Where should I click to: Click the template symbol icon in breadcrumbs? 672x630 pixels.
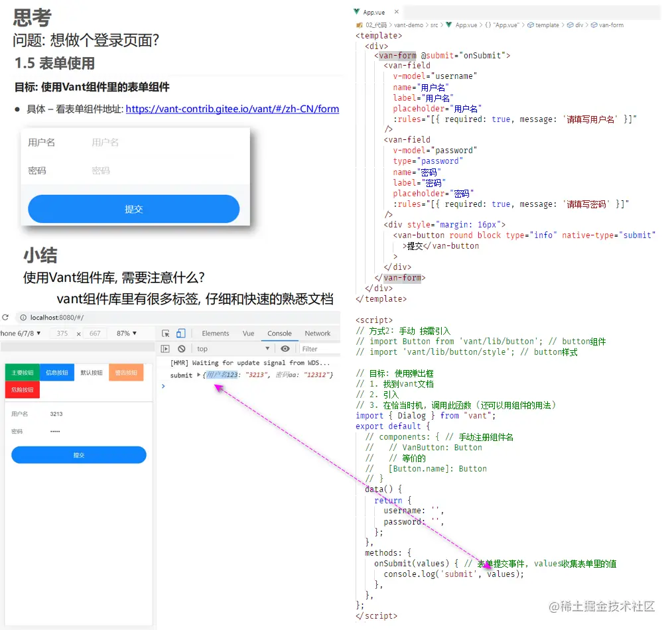coord(531,25)
